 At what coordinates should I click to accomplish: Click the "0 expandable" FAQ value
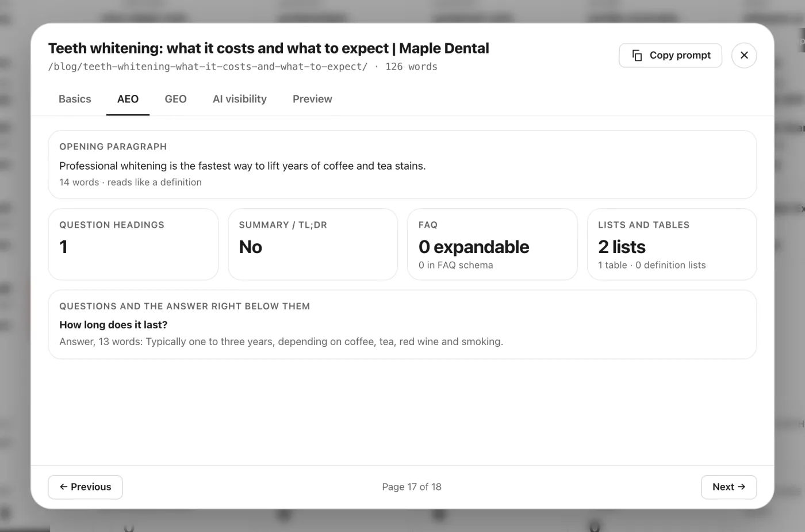[474, 247]
